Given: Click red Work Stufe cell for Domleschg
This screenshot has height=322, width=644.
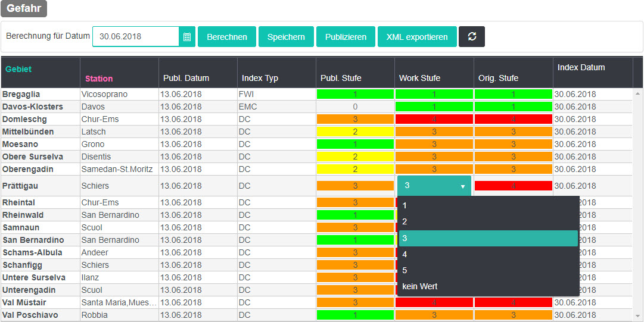Looking at the screenshot, I should [434, 120].
